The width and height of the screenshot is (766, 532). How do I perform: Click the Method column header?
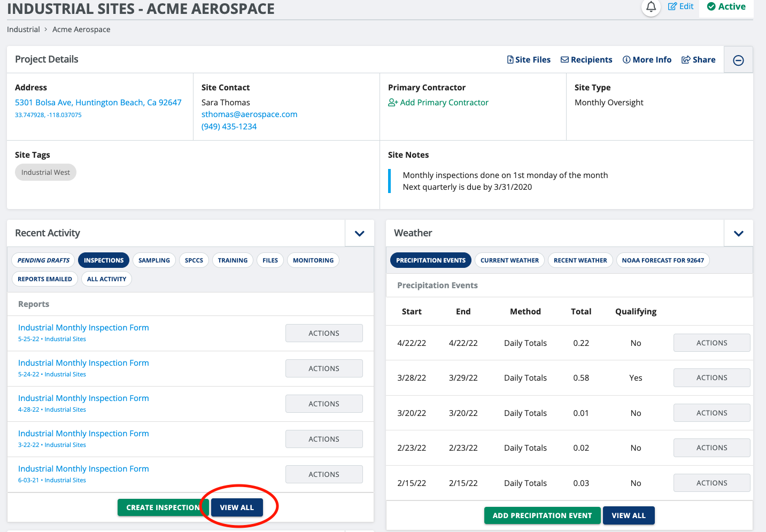pyautogui.click(x=525, y=312)
